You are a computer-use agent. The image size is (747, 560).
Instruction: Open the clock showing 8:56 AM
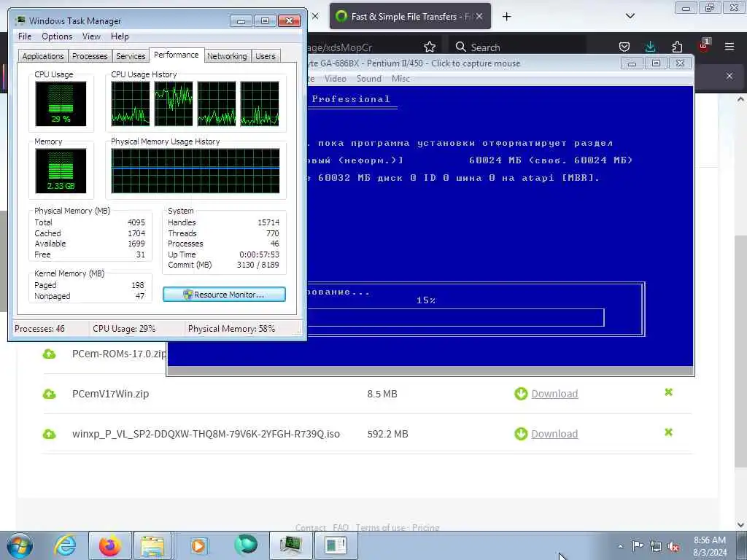710,546
